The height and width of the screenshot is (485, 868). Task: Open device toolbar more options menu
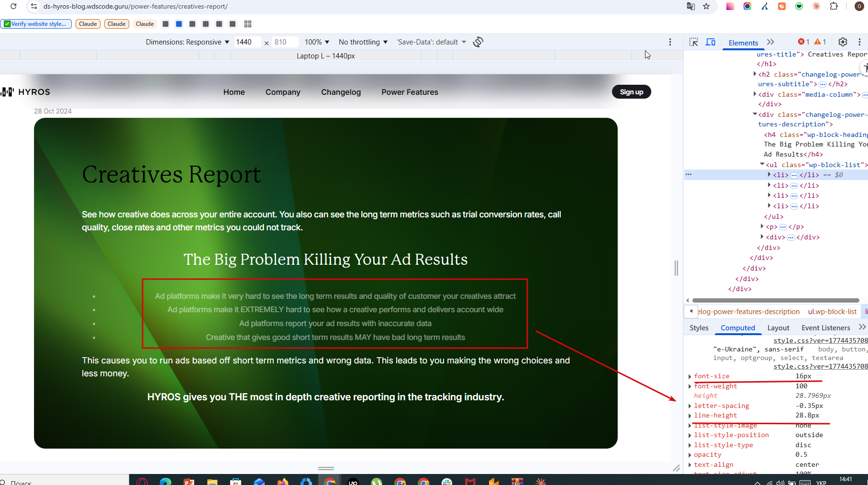[x=670, y=42]
